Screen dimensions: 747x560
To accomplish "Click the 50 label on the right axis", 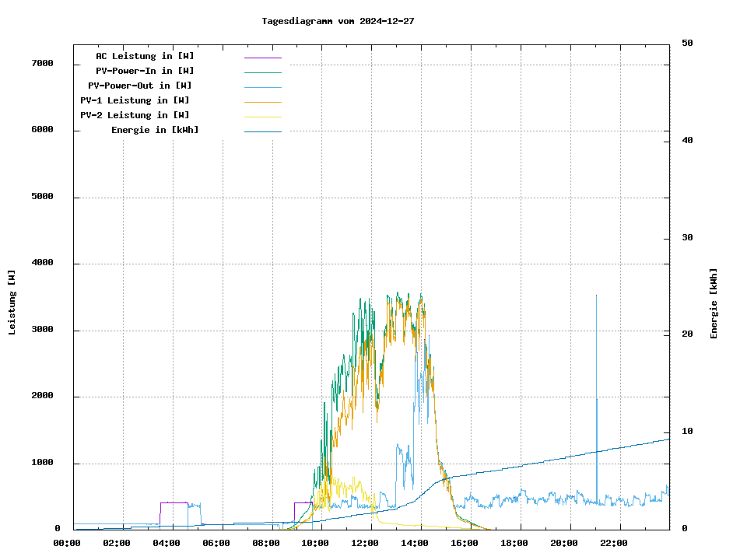I will point(687,44).
